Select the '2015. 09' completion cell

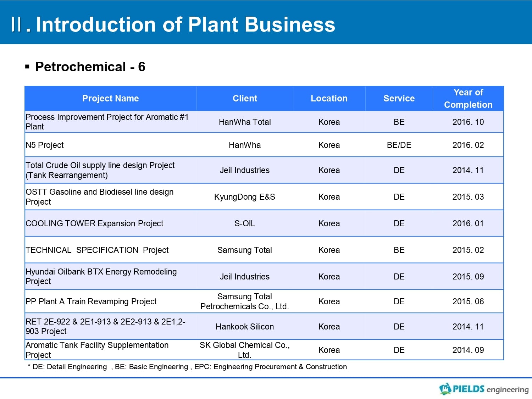click(468, 276)
